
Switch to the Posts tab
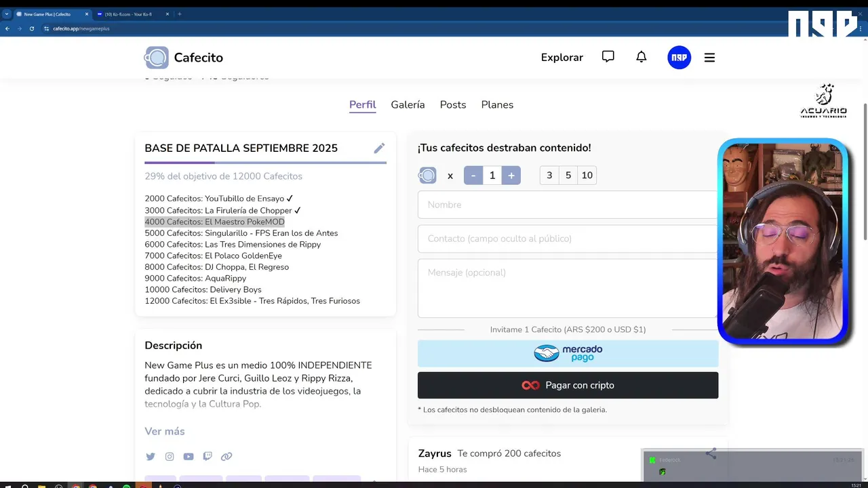click(453, 104)
